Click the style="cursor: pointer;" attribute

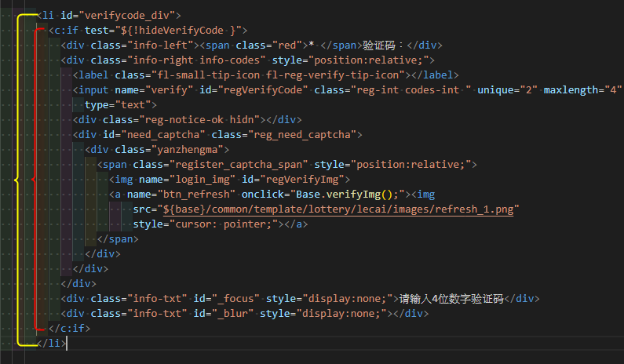click(x=206, y=224)
